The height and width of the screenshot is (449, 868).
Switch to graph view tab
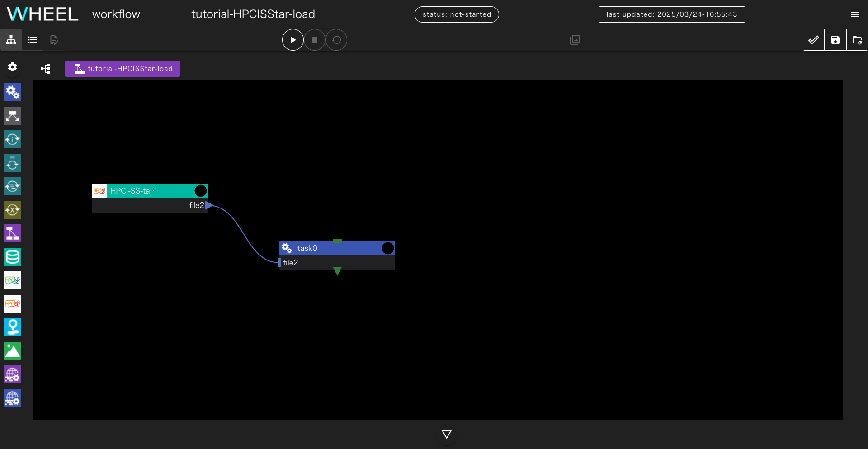[11, 40]
